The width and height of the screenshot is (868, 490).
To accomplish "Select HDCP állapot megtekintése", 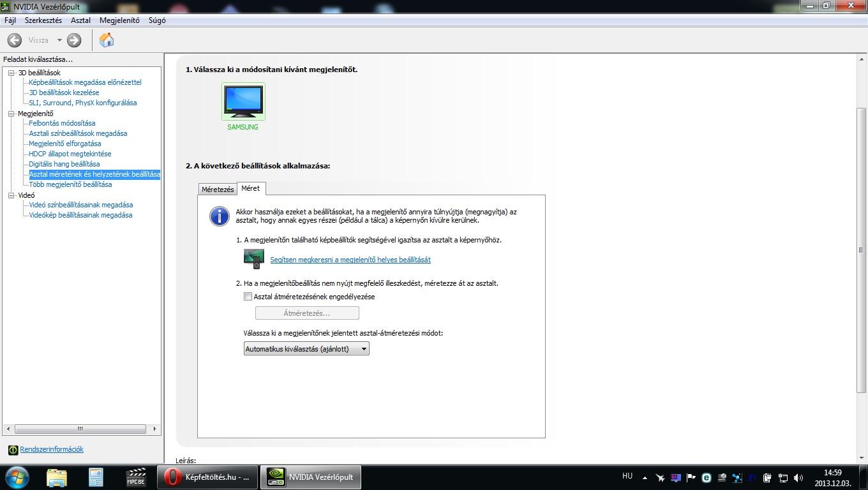I will (70, 154).
